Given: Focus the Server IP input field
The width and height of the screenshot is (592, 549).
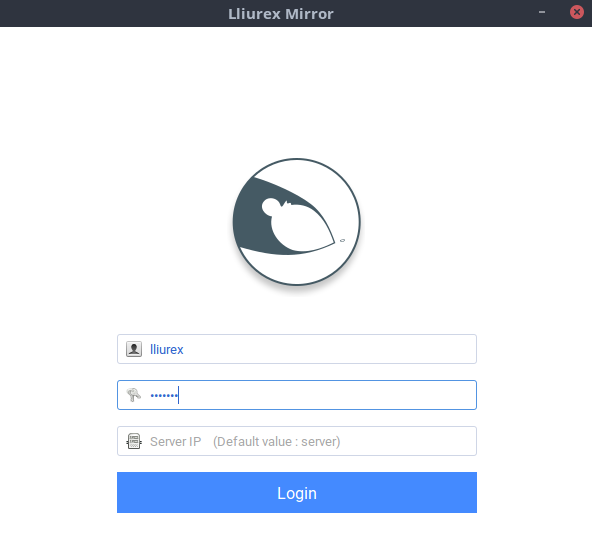Looking at the screenshot, I should [x=297, y=441].
